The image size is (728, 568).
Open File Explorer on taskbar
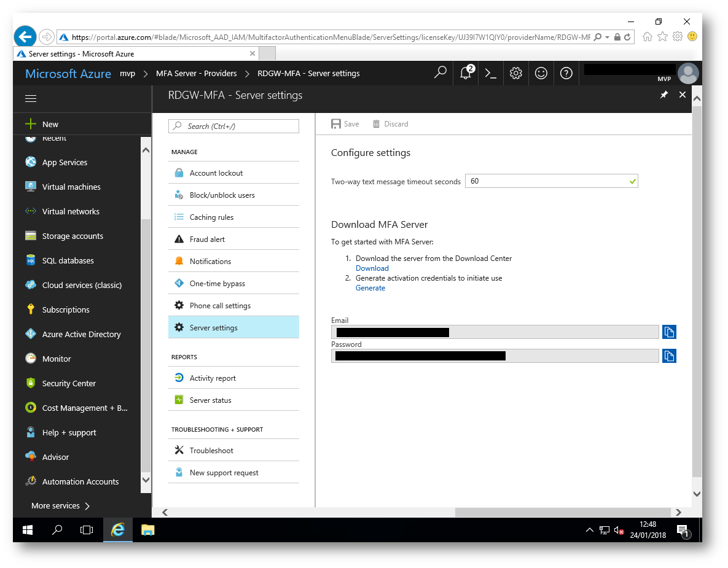pyautogui.click(x=147, y=530)
